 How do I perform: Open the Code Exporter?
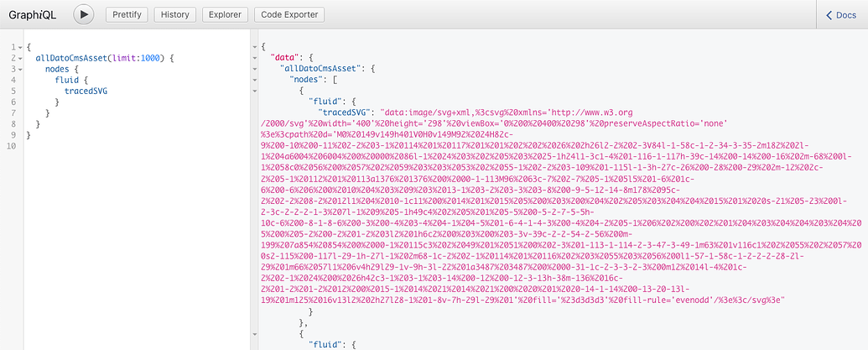pyautogui.click(x=289, y=15)
